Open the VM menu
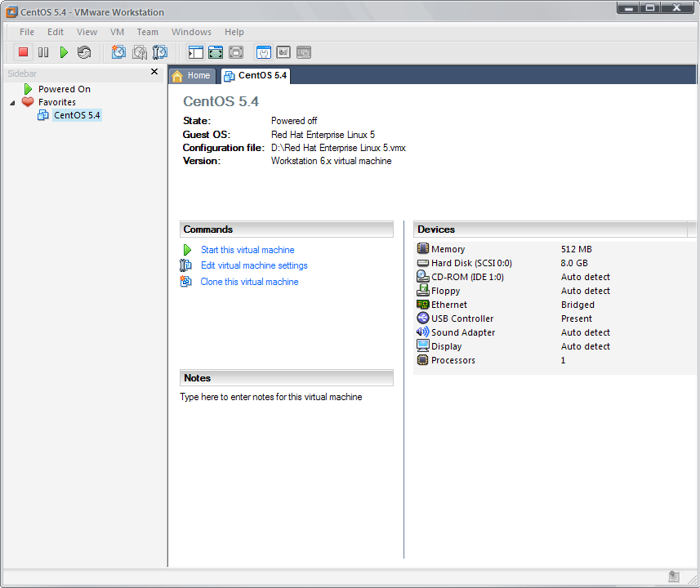Image resolution: width=700 pixels, height=588 pixels. (x=117, y=32)
